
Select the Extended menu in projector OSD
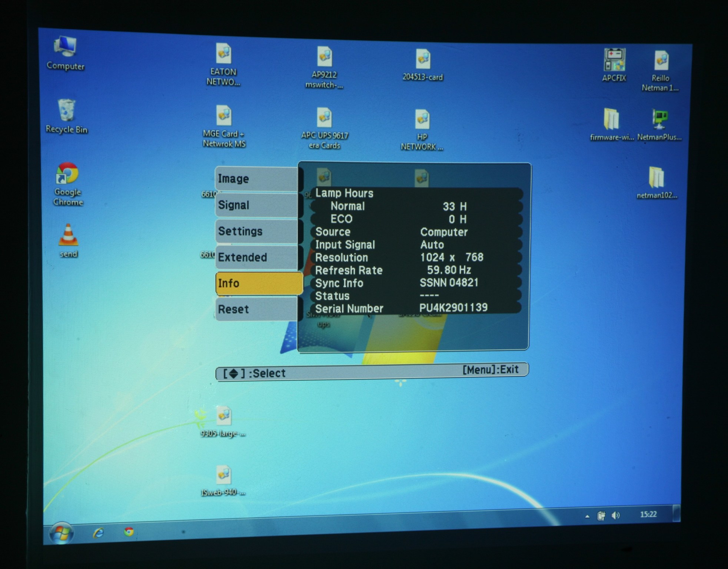pyautogui.click(x=256, y=257)
